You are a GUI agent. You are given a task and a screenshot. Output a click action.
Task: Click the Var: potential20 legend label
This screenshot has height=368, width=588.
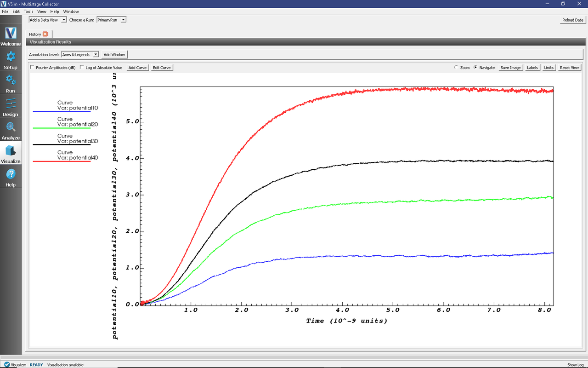pos(78,124)
